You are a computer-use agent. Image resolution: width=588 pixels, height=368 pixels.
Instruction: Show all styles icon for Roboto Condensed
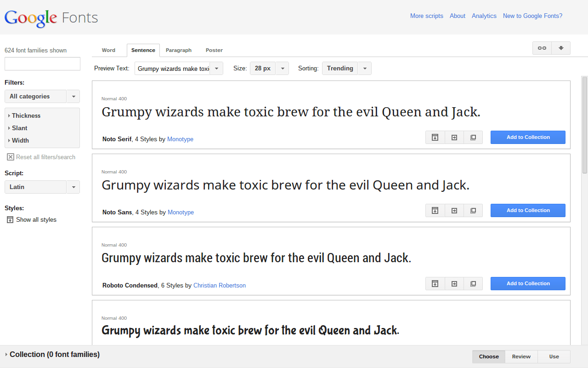[x=435, y=284]
